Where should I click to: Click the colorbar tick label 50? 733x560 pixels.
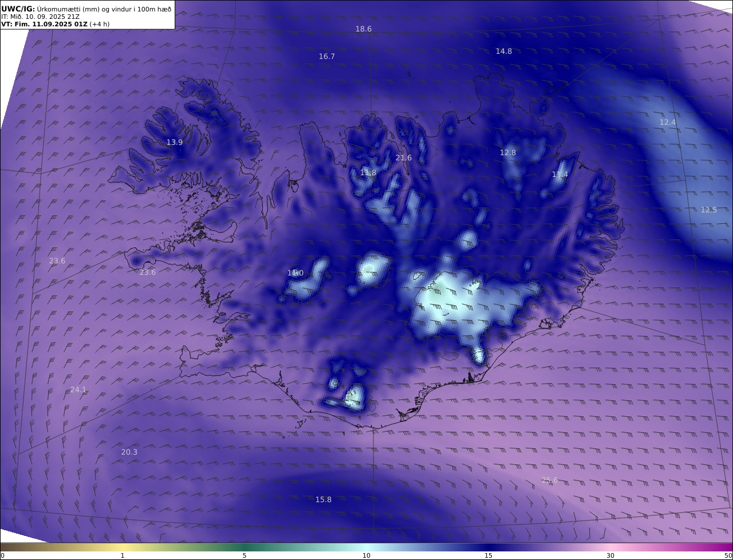[728, 555]
